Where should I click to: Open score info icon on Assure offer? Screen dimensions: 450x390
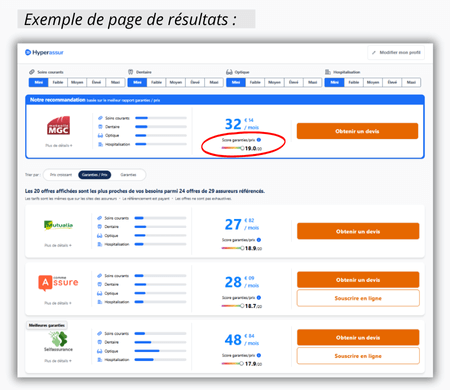(x=259, y=298)
